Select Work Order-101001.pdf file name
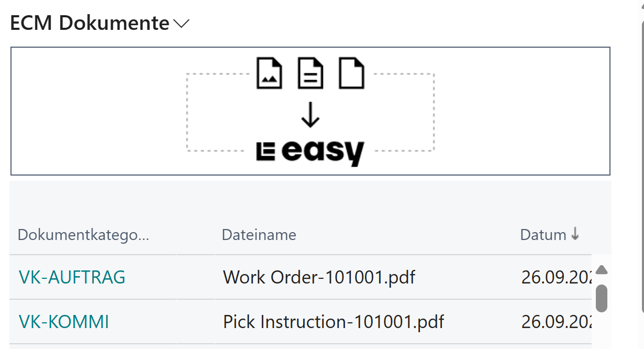The height and width of the screenshot is (349, 644). click(x=319, y=277)
